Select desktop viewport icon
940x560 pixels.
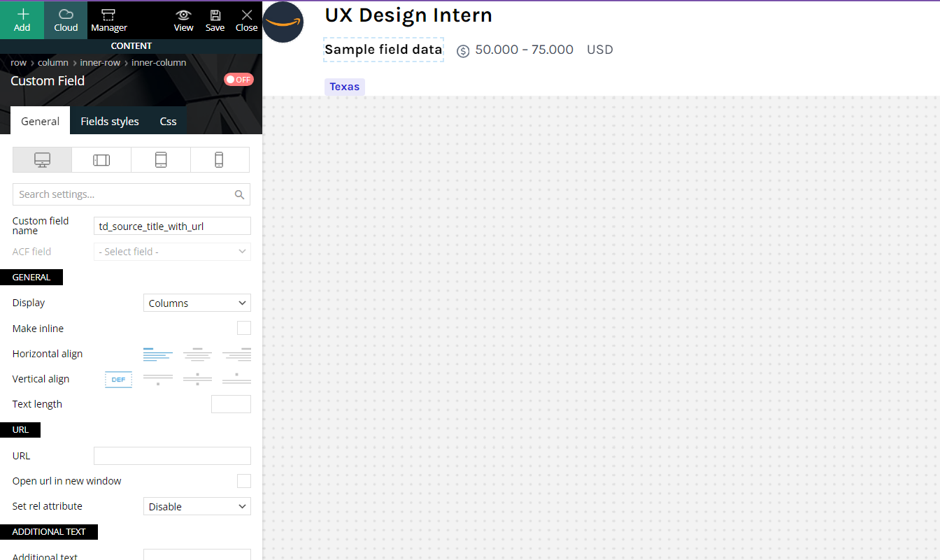[42, 160]
